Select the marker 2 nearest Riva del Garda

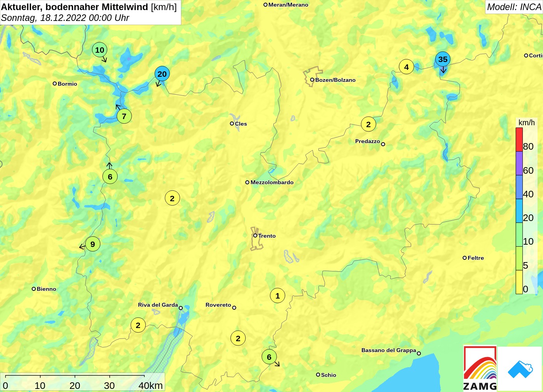click(x=138, y=325)
